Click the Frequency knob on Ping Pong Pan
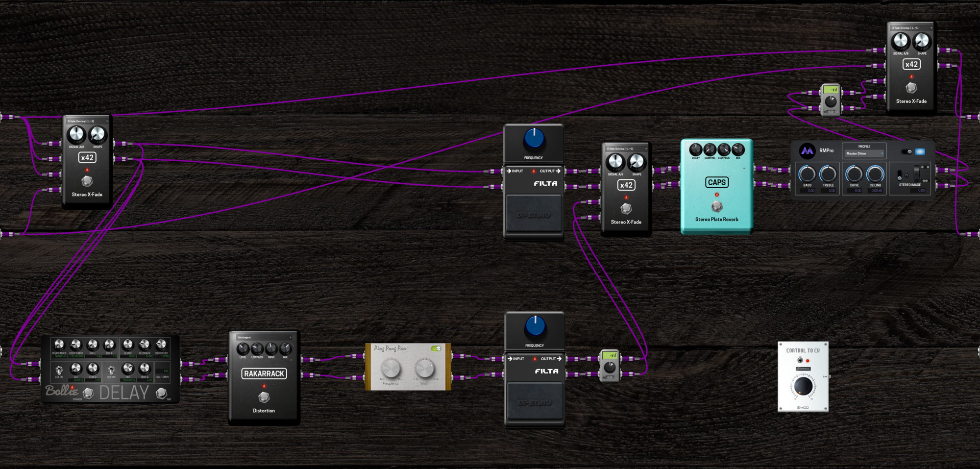Viewport: 980px width, 469px height. coord(391,368)
